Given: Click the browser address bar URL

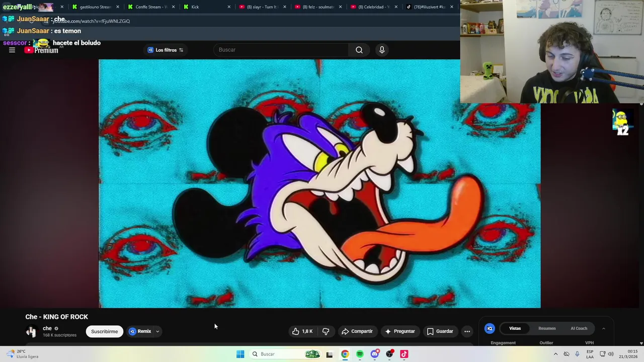Looking at the screenshot, I should coord(92,21).
